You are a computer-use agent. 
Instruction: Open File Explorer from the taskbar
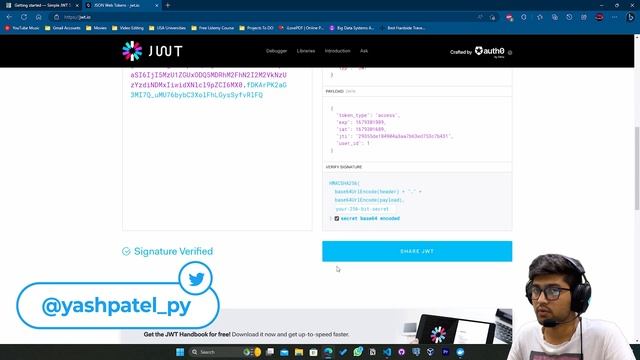299,352
